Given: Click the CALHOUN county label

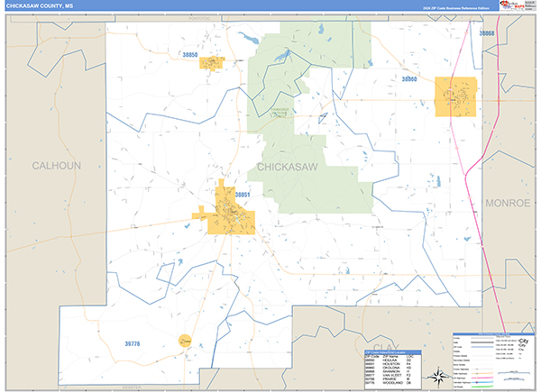Looking at the screenshot, I should 57,166.
